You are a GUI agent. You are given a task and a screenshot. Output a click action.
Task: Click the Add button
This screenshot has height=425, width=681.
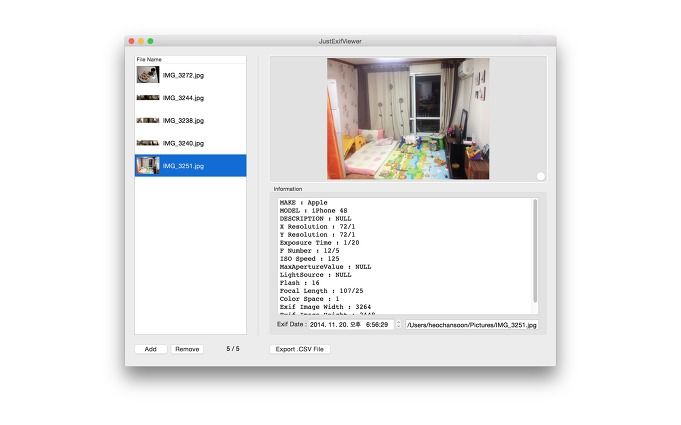150,349
